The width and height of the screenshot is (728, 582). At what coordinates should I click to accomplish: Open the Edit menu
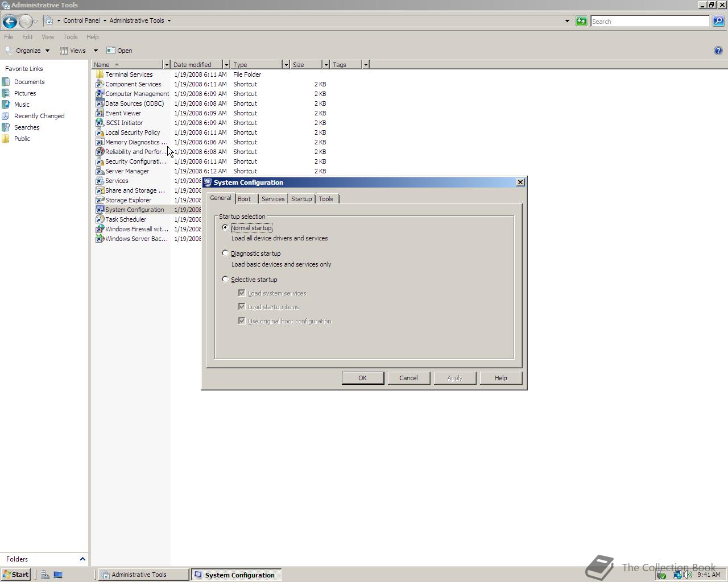(27, 37)
